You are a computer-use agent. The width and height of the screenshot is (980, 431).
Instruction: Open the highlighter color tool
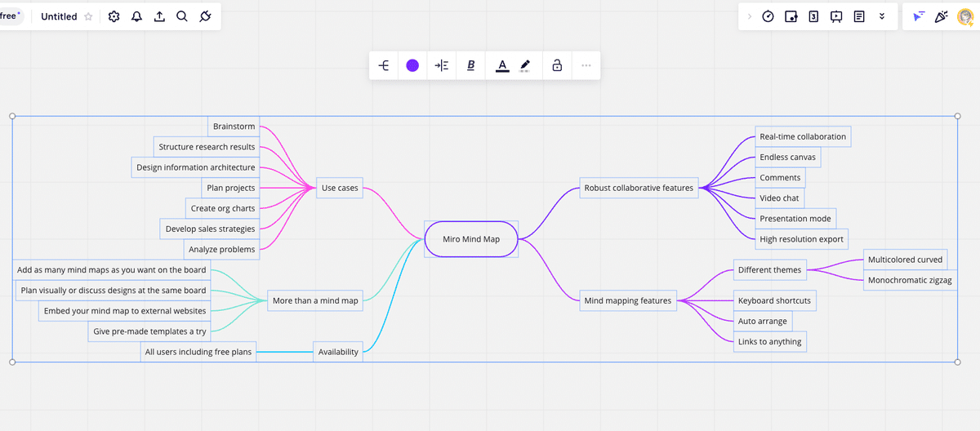[x=525, y=65]
